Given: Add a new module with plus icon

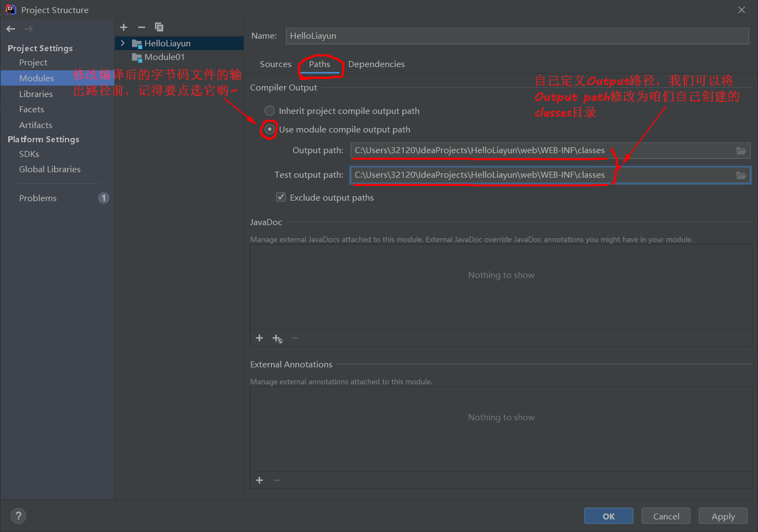Looking at the screenshot, I should 124,27.
